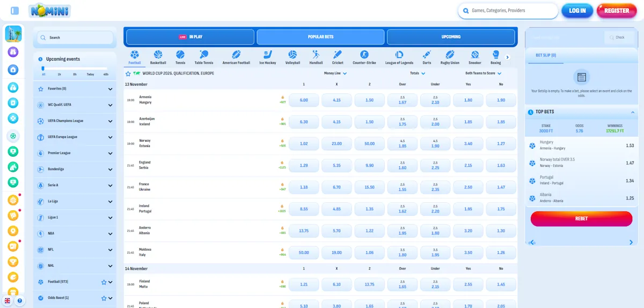Screen dimensions: 644x308
Task: Click the Register button
Action: 617,11
